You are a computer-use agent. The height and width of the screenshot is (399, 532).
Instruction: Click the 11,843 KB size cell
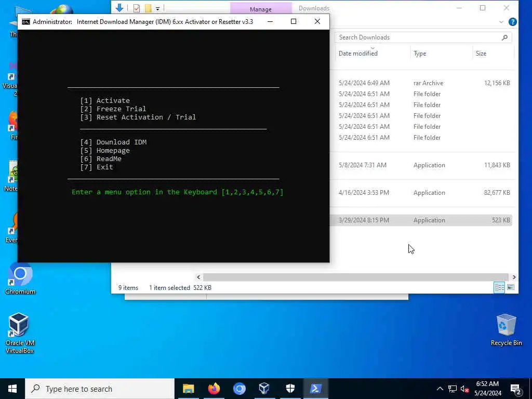click(497, 165)
